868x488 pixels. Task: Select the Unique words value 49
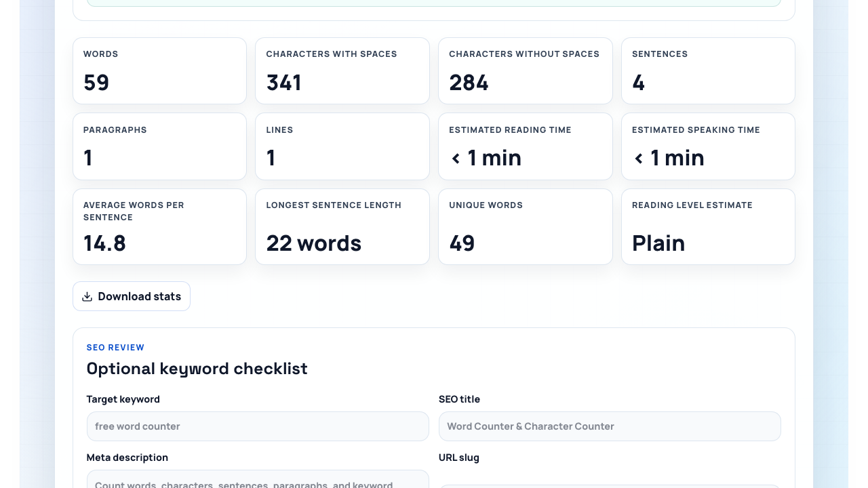[x=462, y=243]
